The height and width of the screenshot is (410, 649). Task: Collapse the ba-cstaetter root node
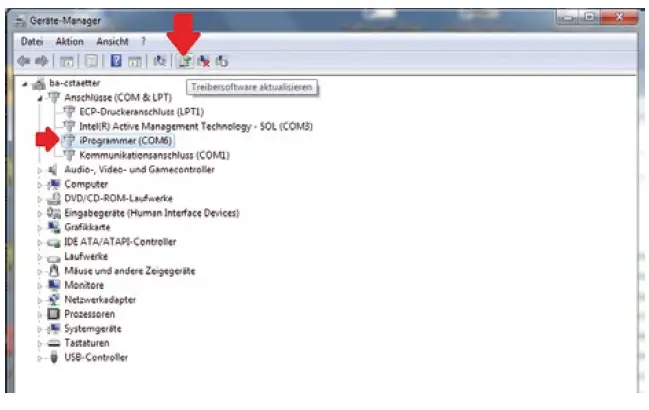click(25, 84)
